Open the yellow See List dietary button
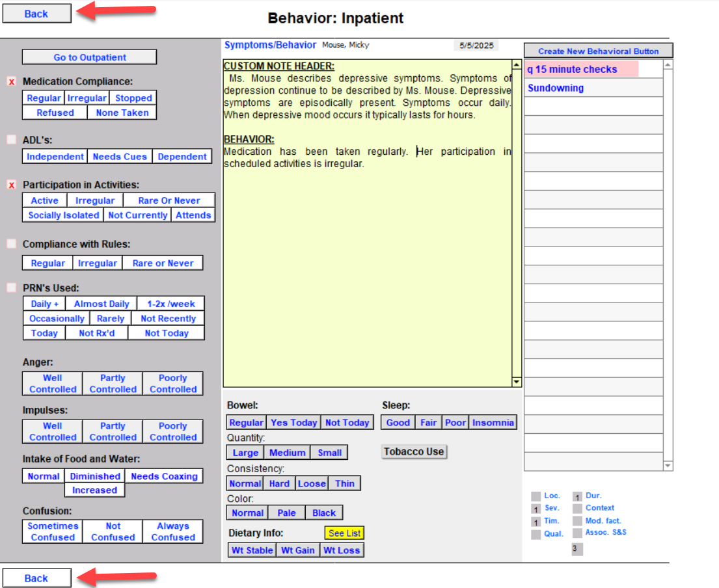Image resolution: width=719 pixels, height=588 pixels. coord(344,533)
